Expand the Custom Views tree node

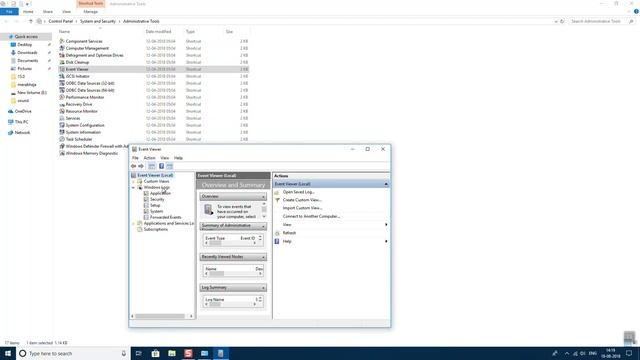(x=133, y=181)
